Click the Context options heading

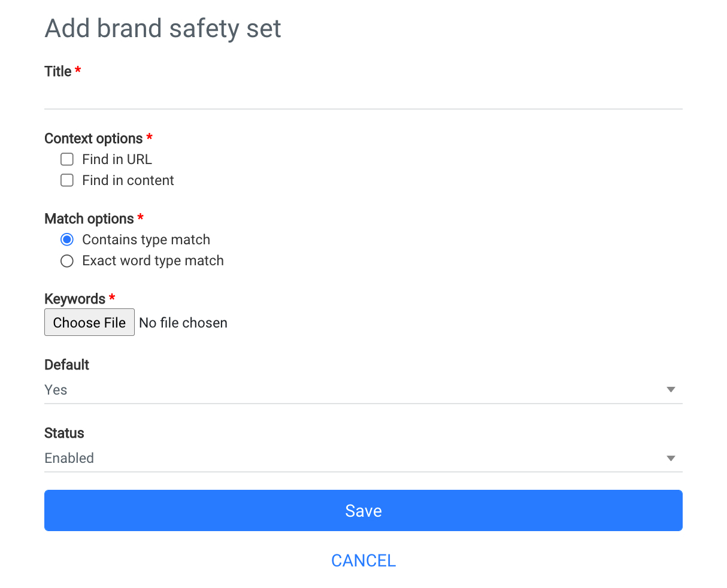(95, 138)
